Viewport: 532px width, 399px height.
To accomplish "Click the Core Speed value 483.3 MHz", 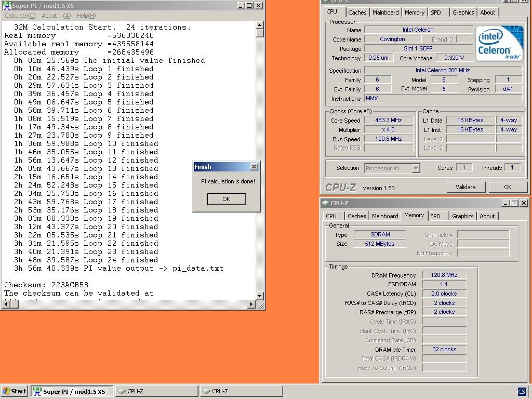I will coord(389,120).
